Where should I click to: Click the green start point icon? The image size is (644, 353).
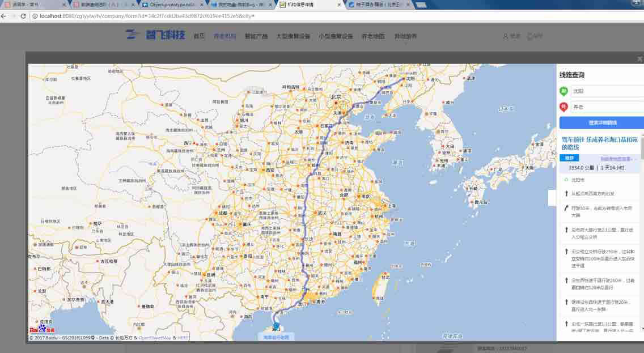tap(563, 91)
